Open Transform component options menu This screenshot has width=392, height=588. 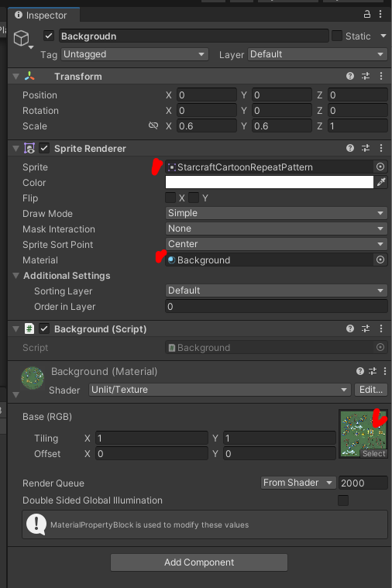click(380, 76)
